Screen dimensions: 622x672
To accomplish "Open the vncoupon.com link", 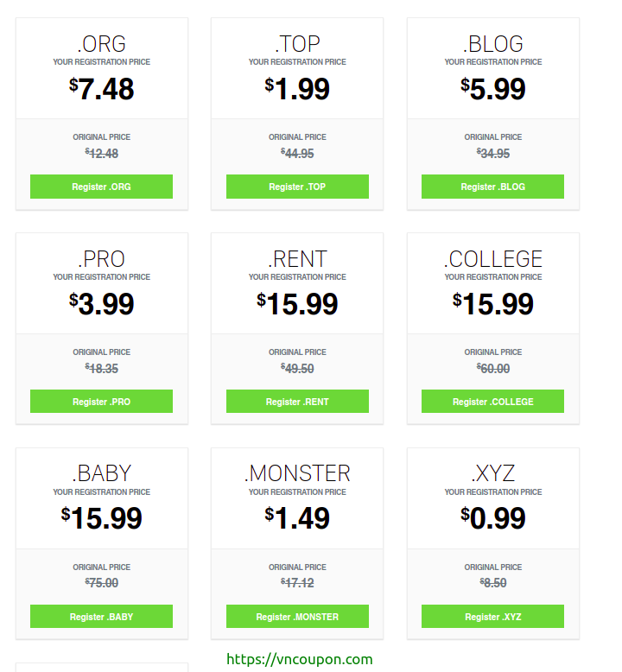I will [x=299, y=659].
